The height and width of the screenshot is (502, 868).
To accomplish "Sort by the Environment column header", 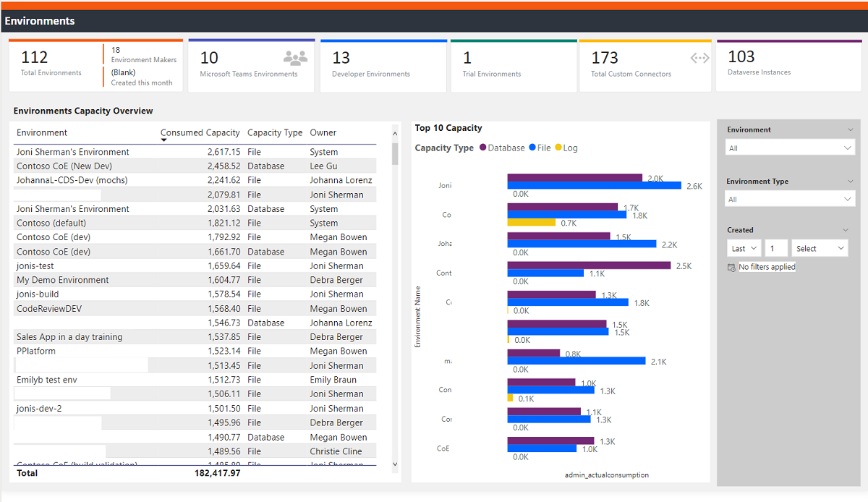I will pyautogui.click(x=42, y=132).
